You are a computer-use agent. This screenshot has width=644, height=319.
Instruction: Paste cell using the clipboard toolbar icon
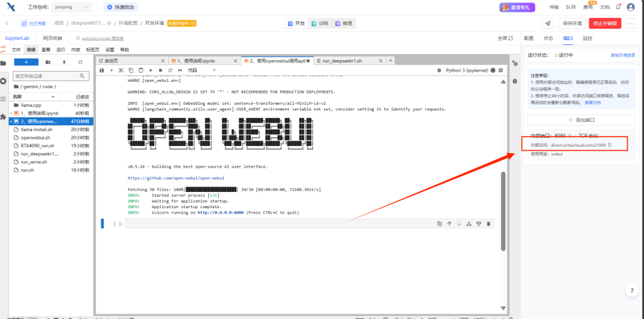click(141, 70)
